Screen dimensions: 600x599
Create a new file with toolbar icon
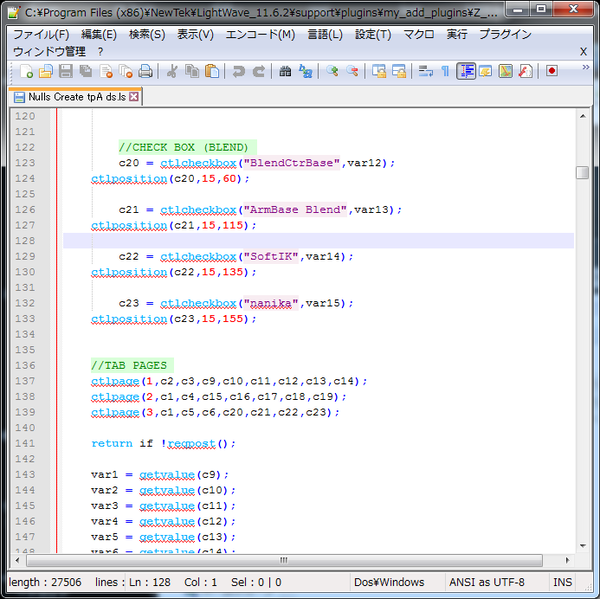click(26, 71)
